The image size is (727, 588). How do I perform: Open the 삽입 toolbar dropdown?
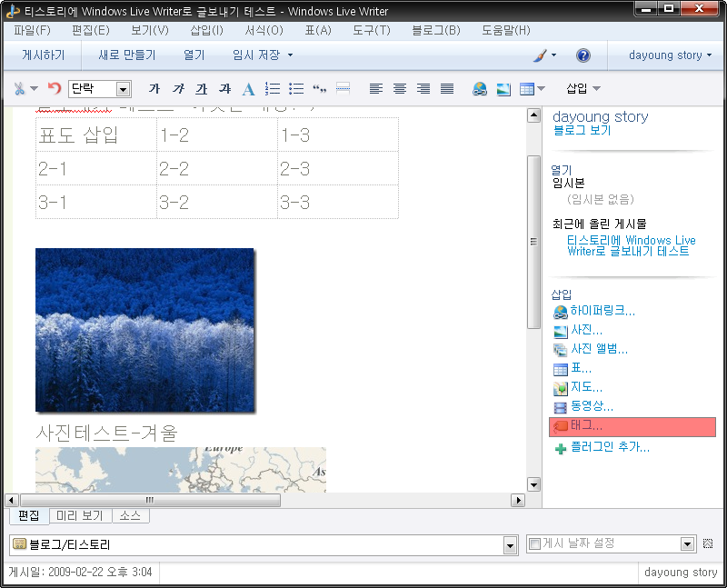(583, 88)
